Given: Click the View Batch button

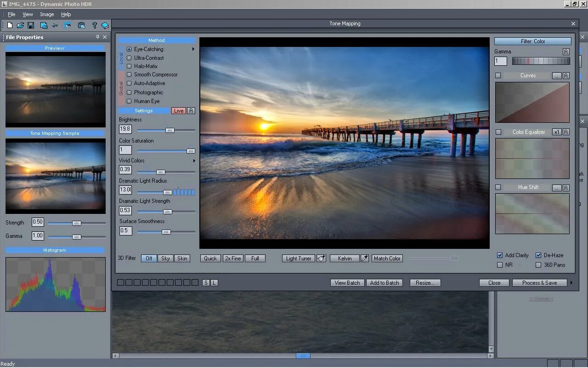Looking at the screenshot, I should (347, 282).
